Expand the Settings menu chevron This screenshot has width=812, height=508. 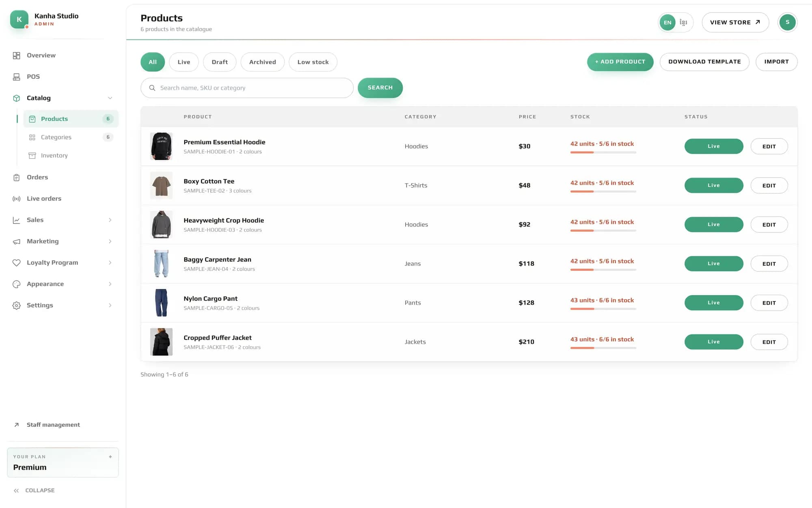[x=110, y=305]
